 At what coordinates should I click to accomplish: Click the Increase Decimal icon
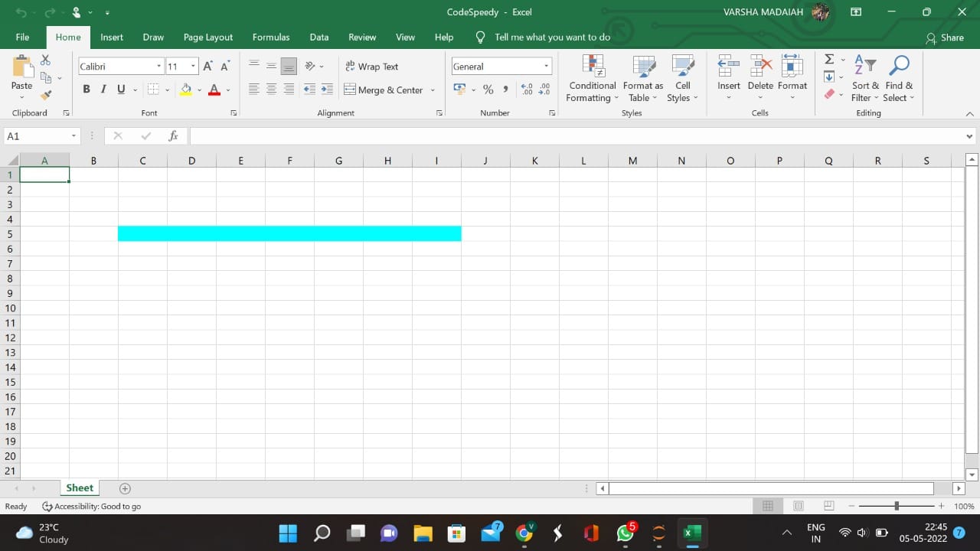tap(527, 90)
